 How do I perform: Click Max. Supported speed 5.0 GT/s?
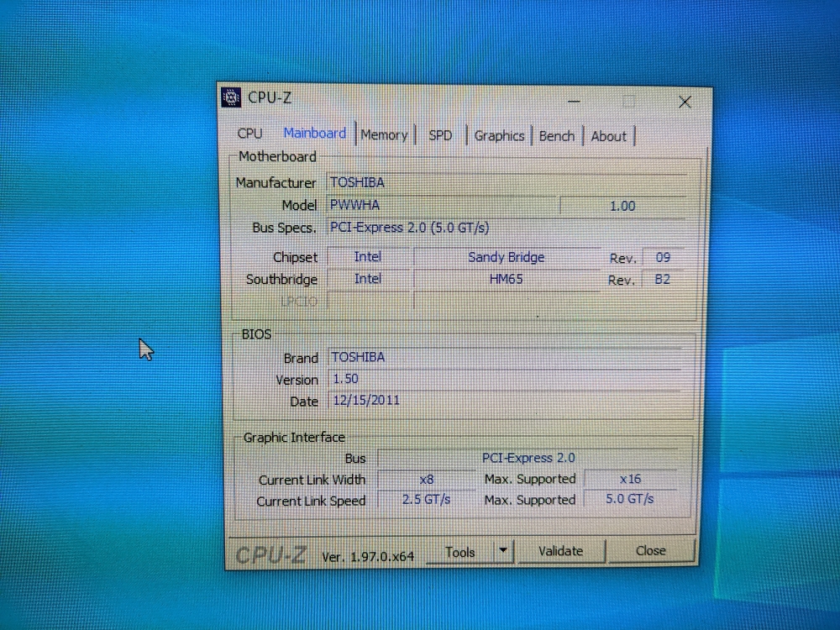point(630,499)
